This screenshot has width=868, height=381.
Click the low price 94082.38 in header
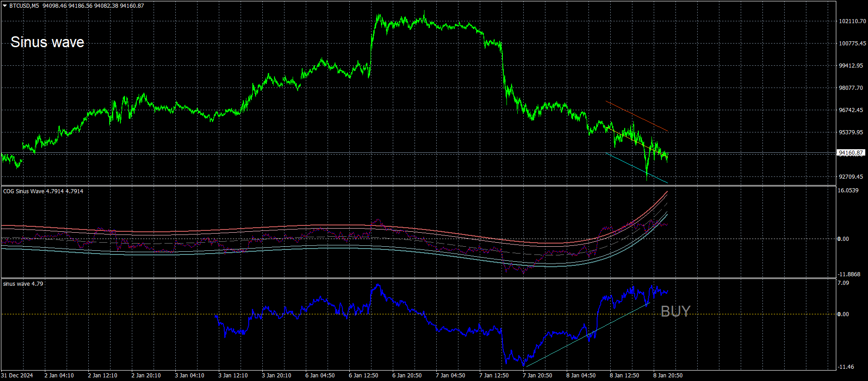pos(106,6)
